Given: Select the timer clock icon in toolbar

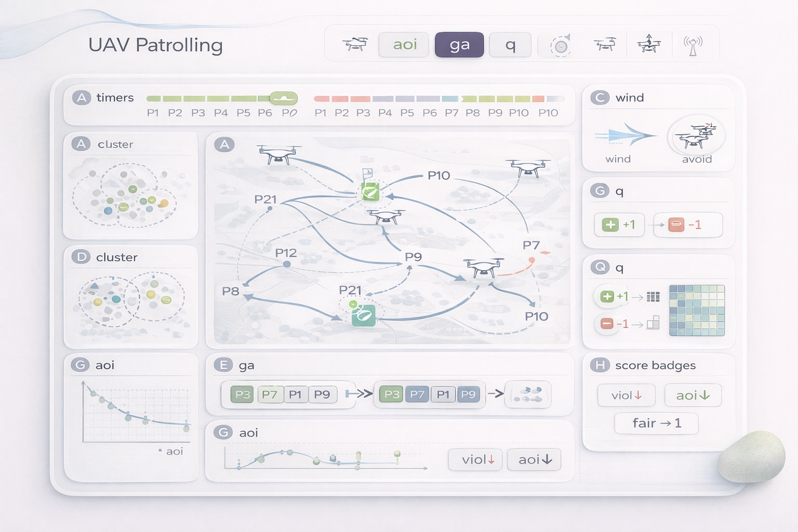Looking at the screenshot, I should coord(561,46).
